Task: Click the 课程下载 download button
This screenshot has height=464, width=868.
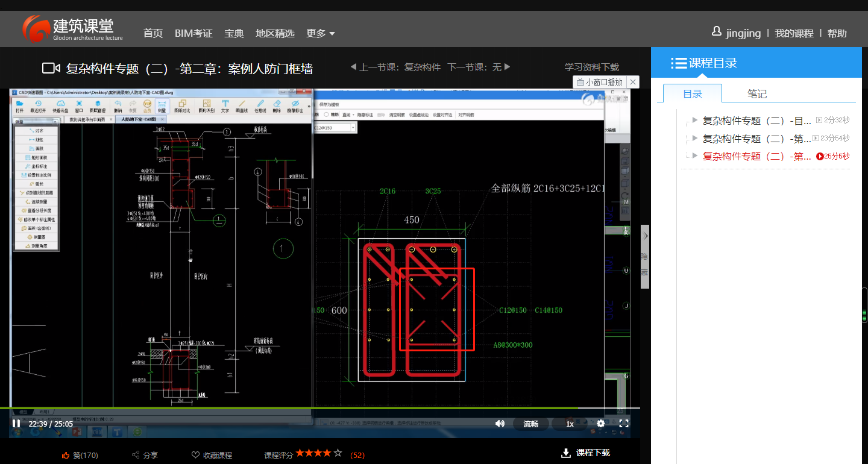Action: pyautogui.click(x=585, y=453)
